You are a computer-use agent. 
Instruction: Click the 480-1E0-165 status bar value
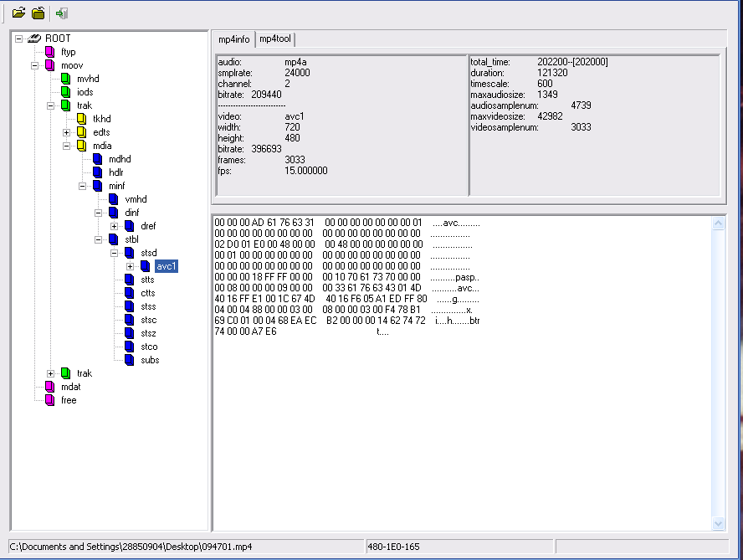click(394, 547)
